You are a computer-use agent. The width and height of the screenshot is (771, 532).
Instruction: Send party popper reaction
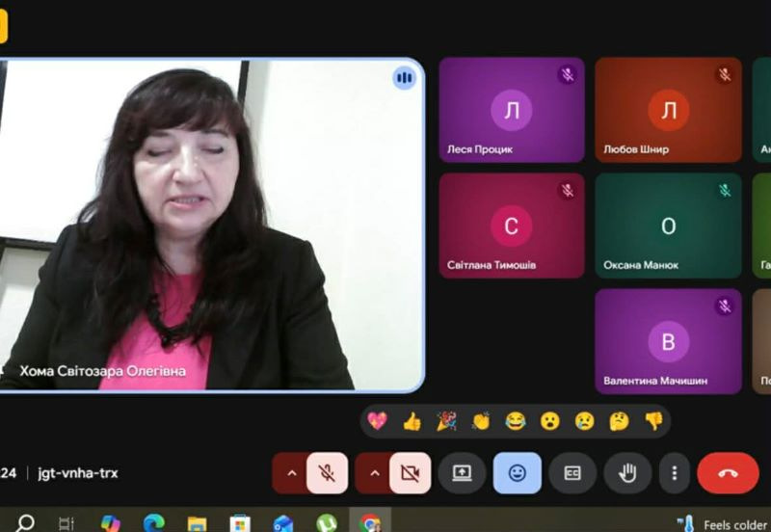pyautogui.click(x=446, y=421)
